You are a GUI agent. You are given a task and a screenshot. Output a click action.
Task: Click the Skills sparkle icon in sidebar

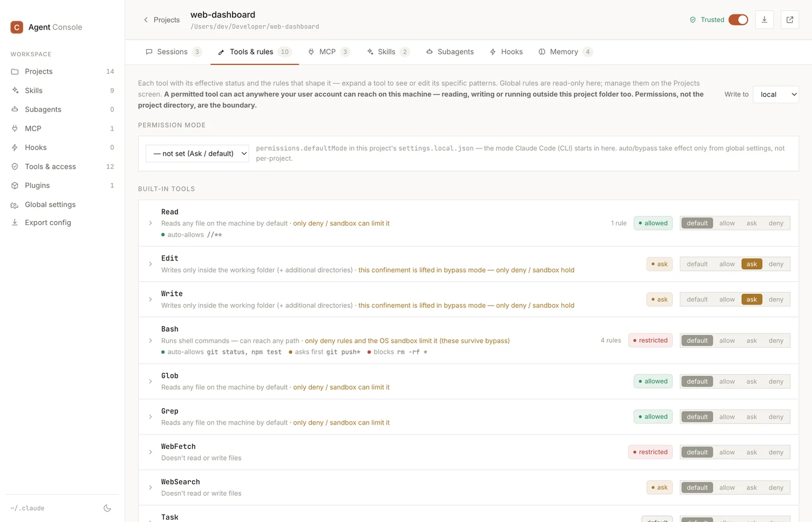coord(15,90)
